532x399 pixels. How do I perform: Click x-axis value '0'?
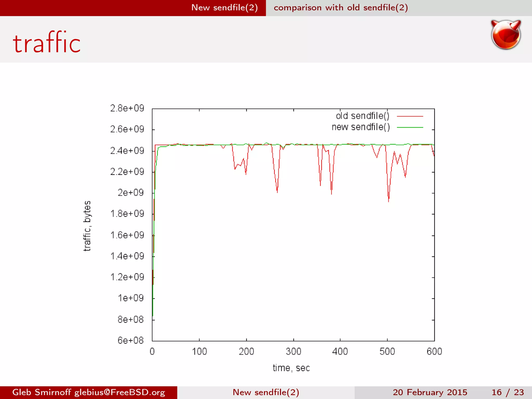tap(152, 351)
